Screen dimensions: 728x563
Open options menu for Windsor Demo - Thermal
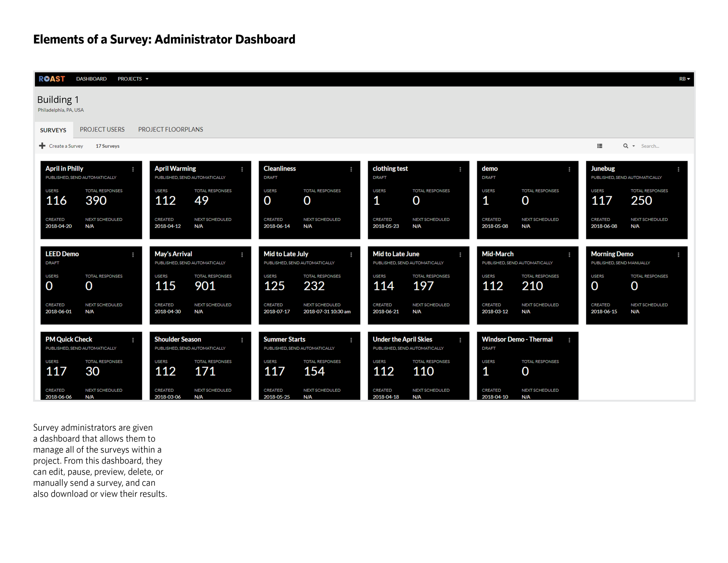coord(569,340)
